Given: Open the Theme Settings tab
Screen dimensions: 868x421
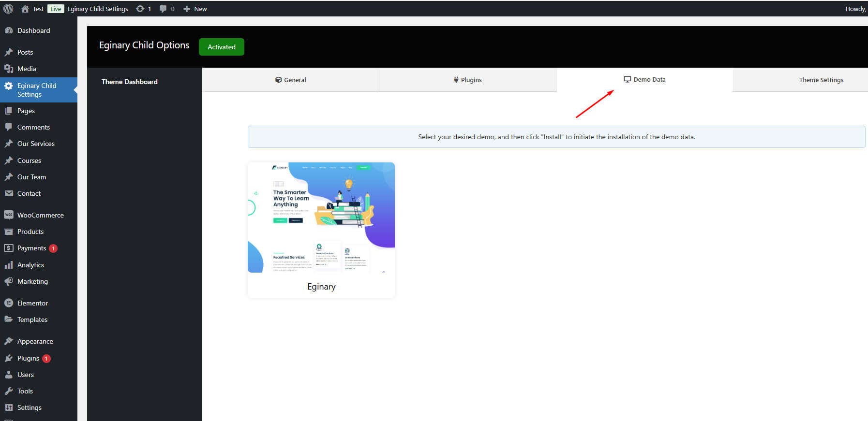Looking at the screenshot, I should (x=821, y=80).
